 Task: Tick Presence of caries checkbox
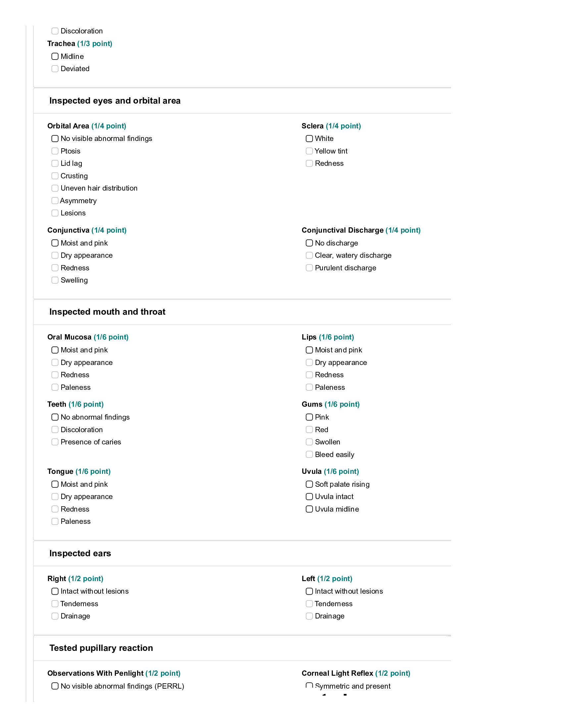[55, 442]
